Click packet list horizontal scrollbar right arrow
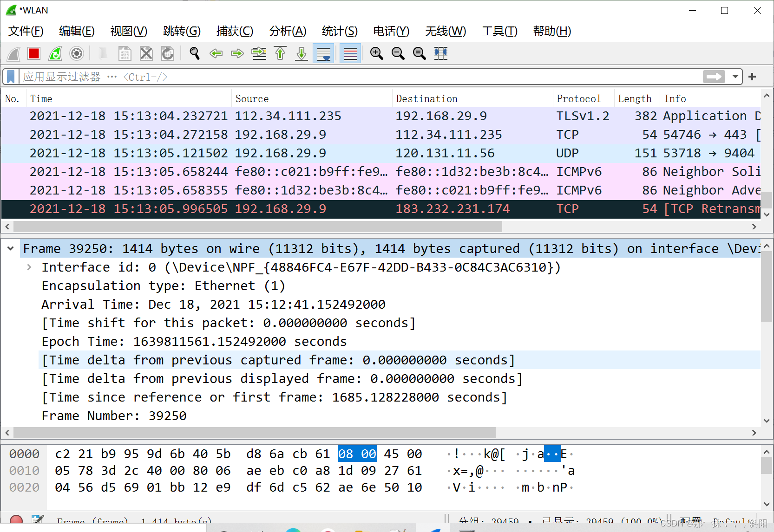This screenshot has height=532, width=774. click(754, 227)
